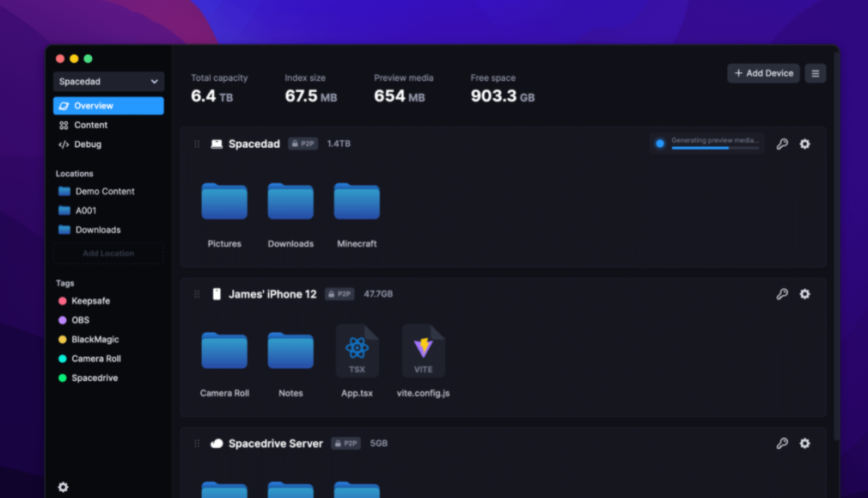Select the Keepsafe tag
The height and width of the screenshot is (498, 868).
click(x=84, y=301)
